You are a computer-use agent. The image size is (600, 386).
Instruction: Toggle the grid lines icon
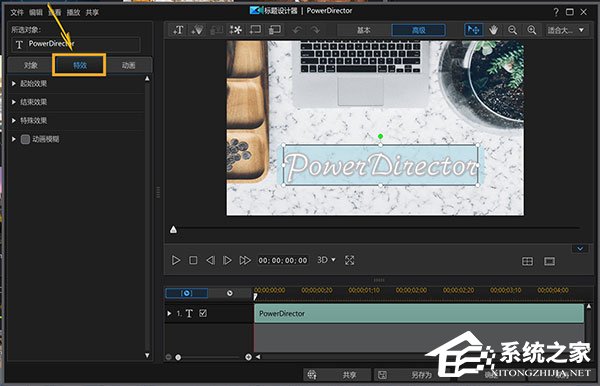527,261
